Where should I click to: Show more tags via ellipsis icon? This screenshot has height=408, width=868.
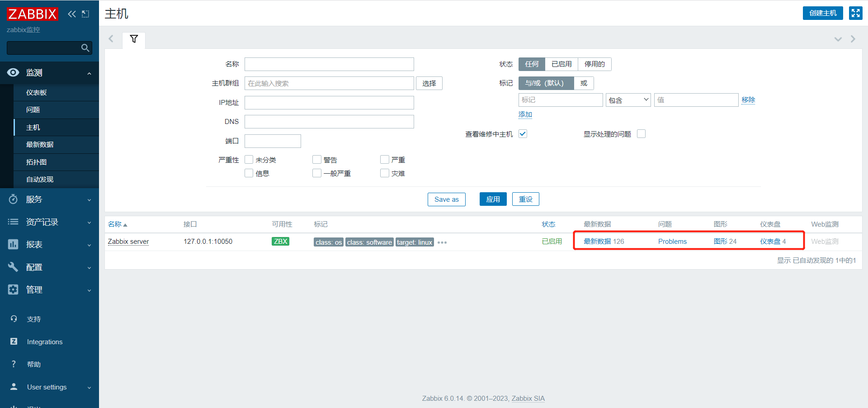tap(442, 242)
